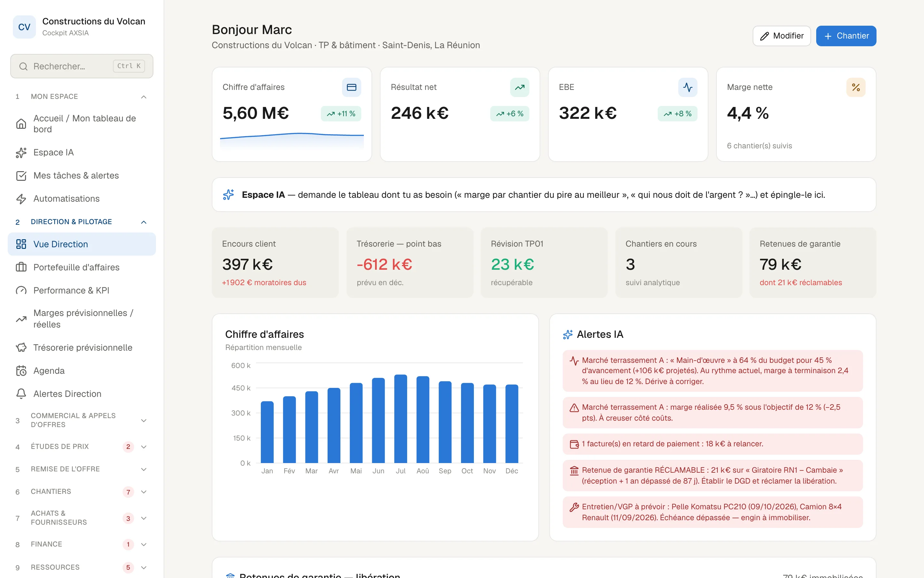Click the Espace IA sparkle icon in sidebar
The image size is (924, 578).
tap(21, 153)
